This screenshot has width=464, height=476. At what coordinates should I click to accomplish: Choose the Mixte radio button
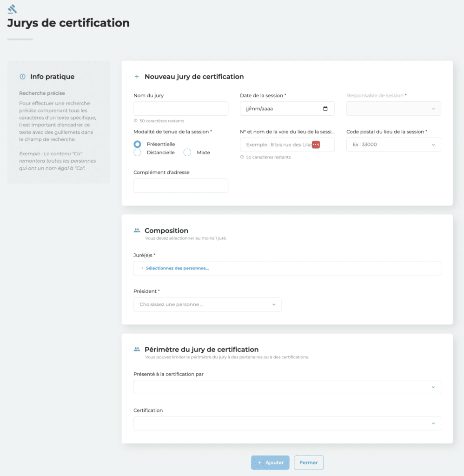[187, 152]
